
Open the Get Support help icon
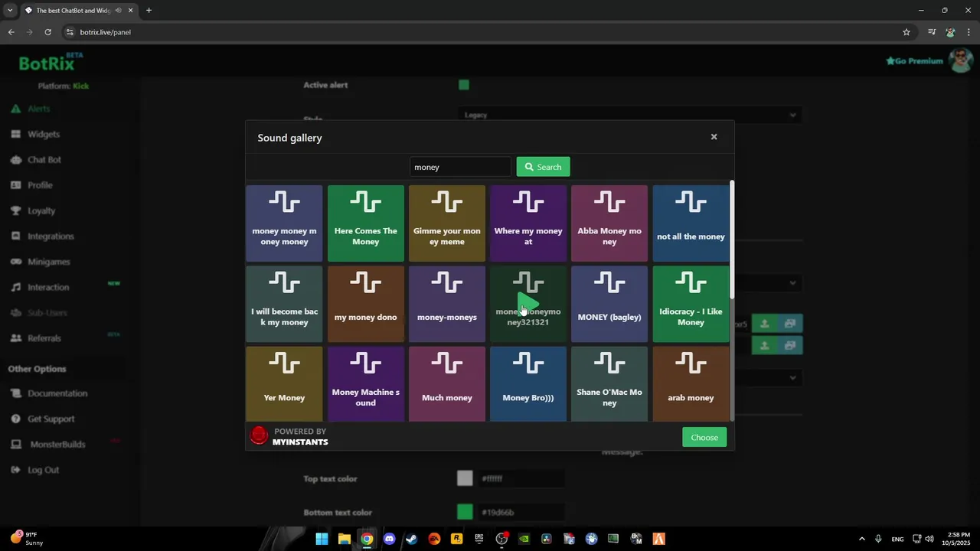(15, 419)
